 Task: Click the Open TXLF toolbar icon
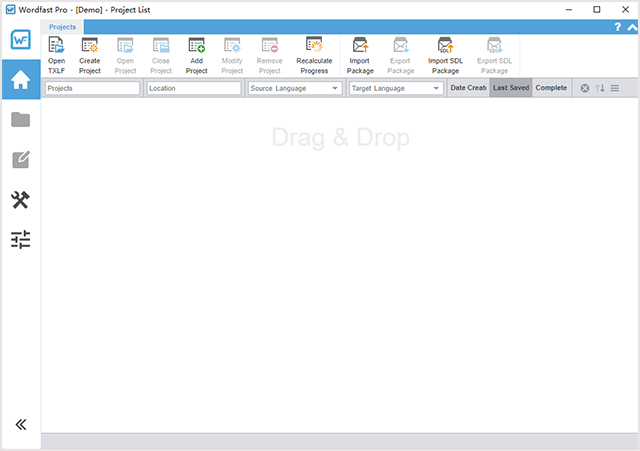coord(56,45)
